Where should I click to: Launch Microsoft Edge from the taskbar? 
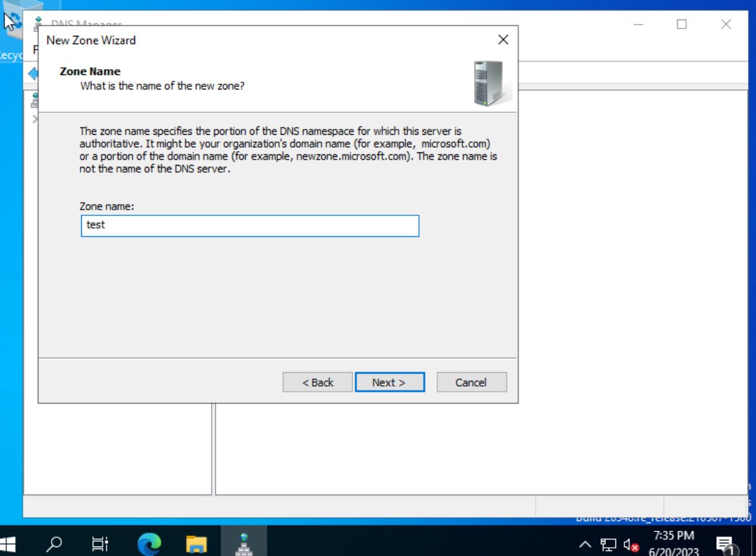tap(149, 542)
